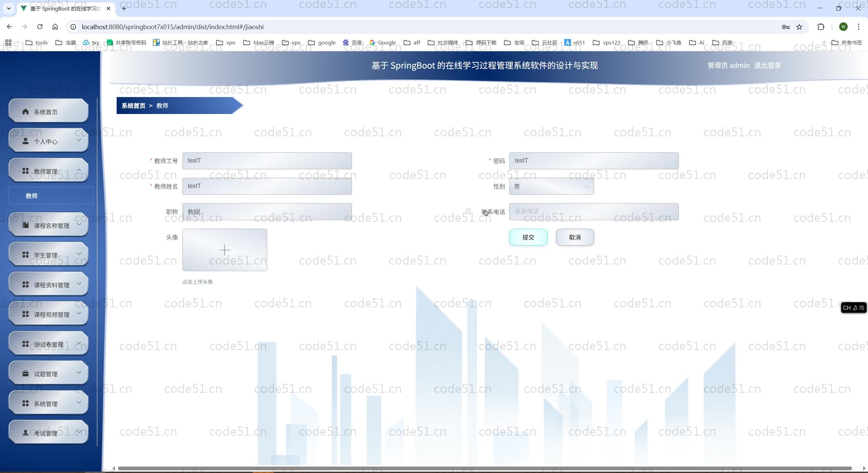Click the person icon beside 个人中心
Image resolution: width=868 pixels, height=473 pixels.
tap(25, 141)
